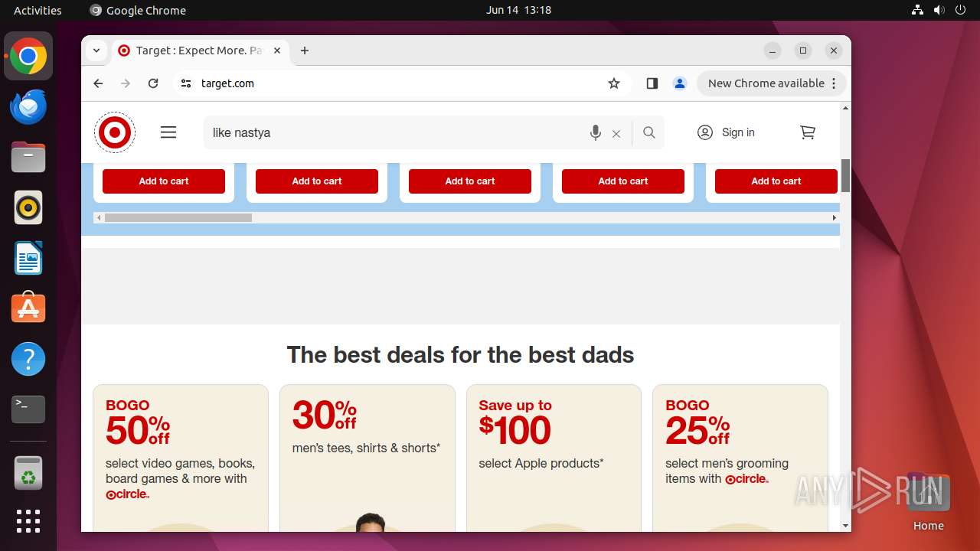Click the horizontal carousel scrollbar thumb
980x551 pixels.
coord(178,218)
